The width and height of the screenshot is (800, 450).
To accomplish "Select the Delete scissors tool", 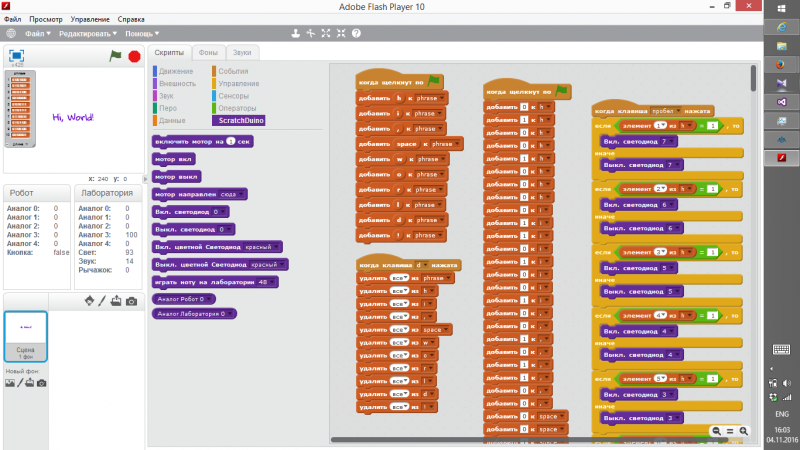I will [x=310, y=34].
